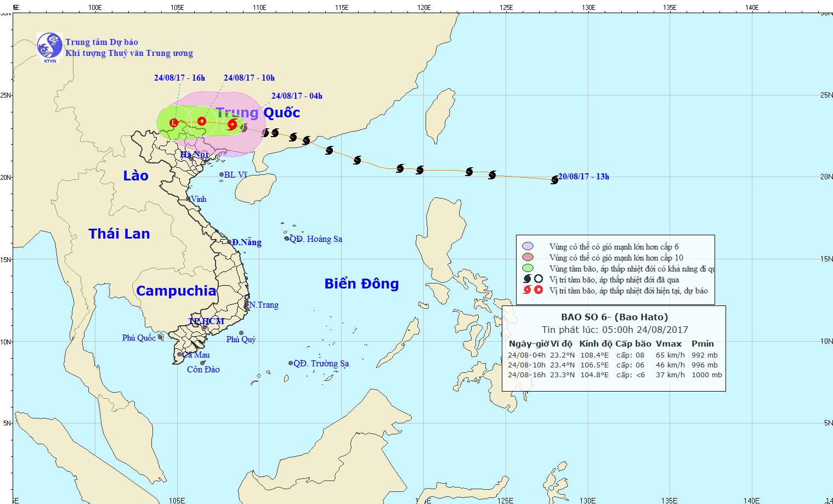
Task: Click the purple legend swatch for wind above cấp 6
Action: point(528,246)
